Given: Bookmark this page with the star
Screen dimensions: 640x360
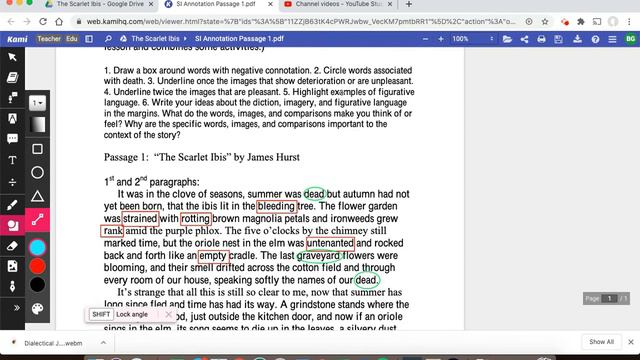Looking at the screenshot, I should [x=545, y=22].
